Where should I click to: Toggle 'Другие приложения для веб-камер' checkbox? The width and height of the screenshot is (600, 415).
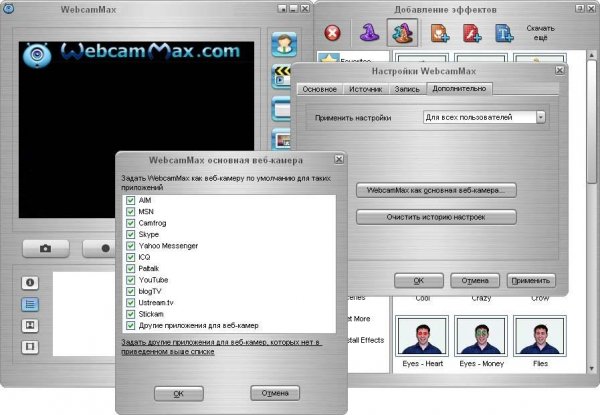coord(130,325)
